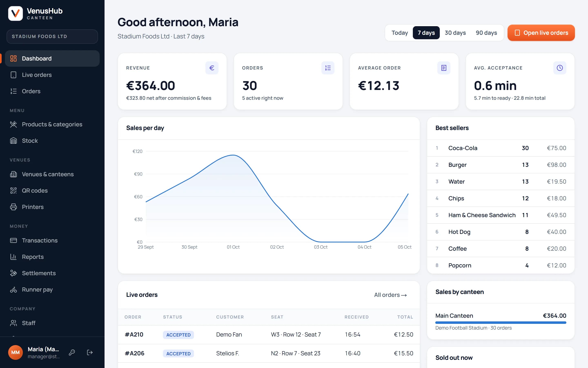Viewport: 588px width, 368px height.
Task: Switch to 30 days range
Action: coord(455,33)
